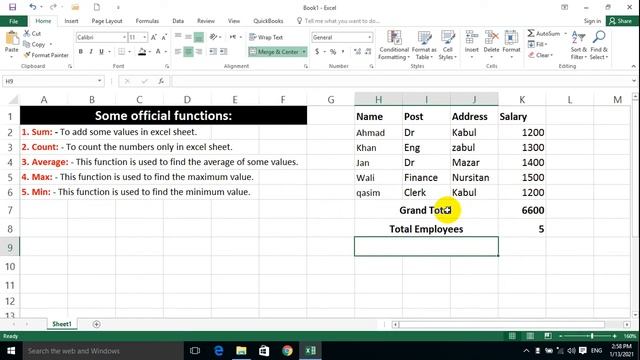640x360 pixels.
Task: Open the font name Calibri dropdown
Action: [124, 37]
